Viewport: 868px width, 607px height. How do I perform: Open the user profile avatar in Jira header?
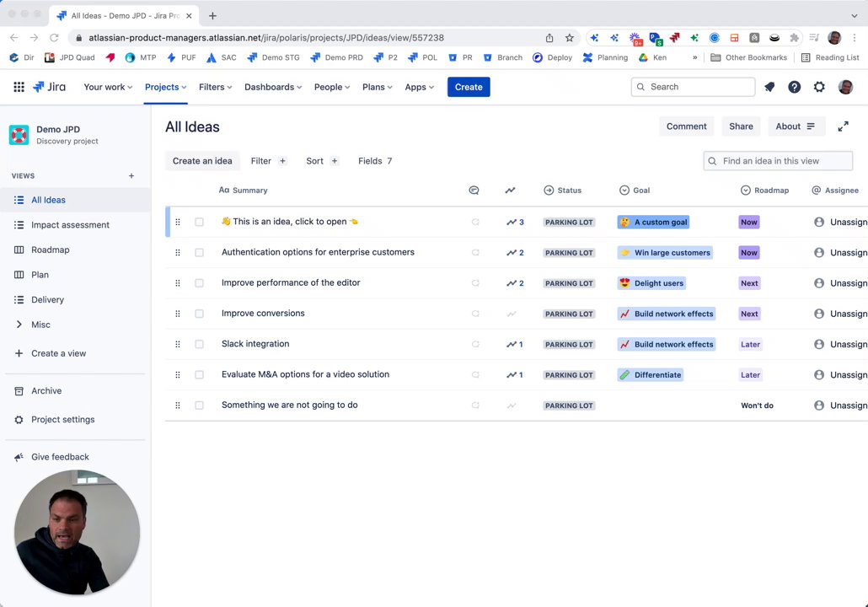pos(845,87)
